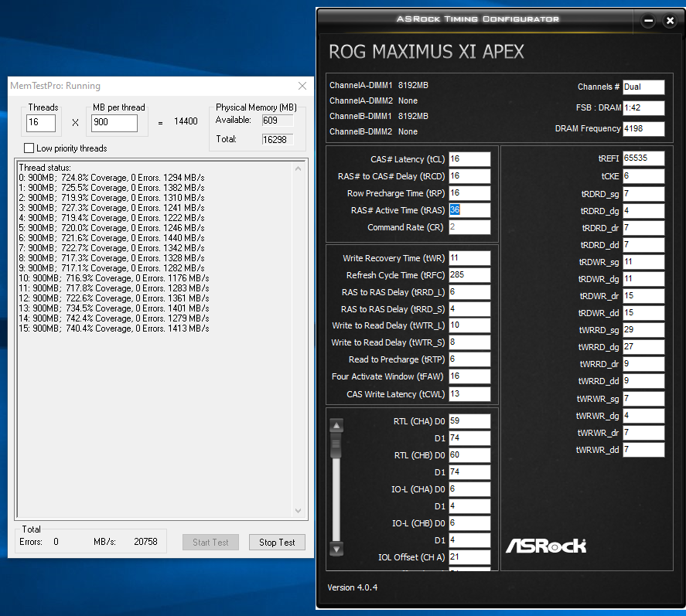
Task: Click the Write Recovery Time (tWR) field
Action: click(469, 258)
